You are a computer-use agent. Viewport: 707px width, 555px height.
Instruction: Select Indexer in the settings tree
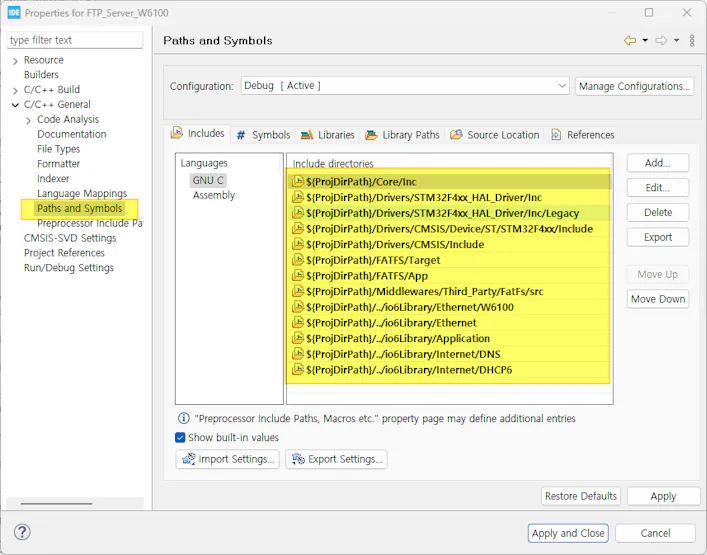click(x=53, y=179)
